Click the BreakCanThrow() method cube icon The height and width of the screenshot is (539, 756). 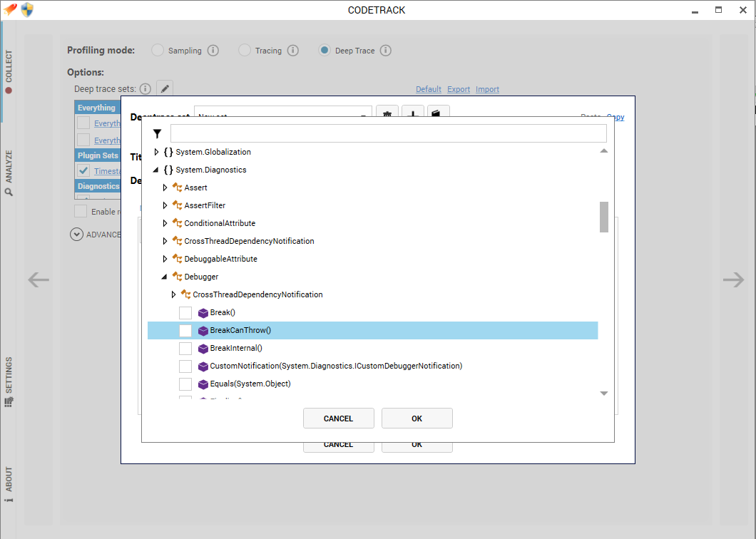(203, 331)
